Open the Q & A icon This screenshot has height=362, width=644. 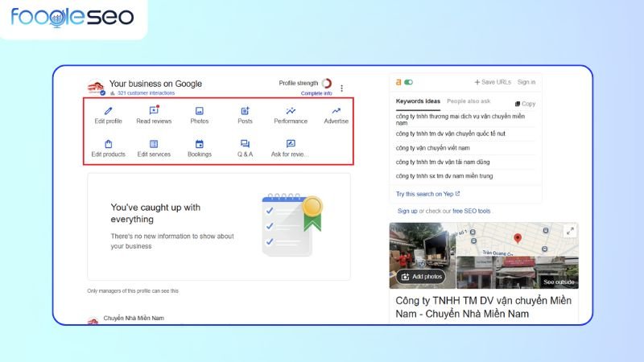[245, 144]
